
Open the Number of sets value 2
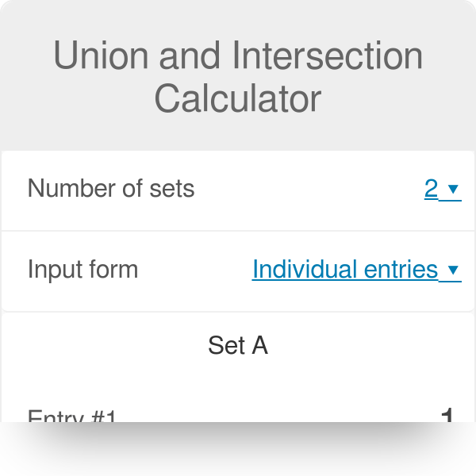click(432, 189)
